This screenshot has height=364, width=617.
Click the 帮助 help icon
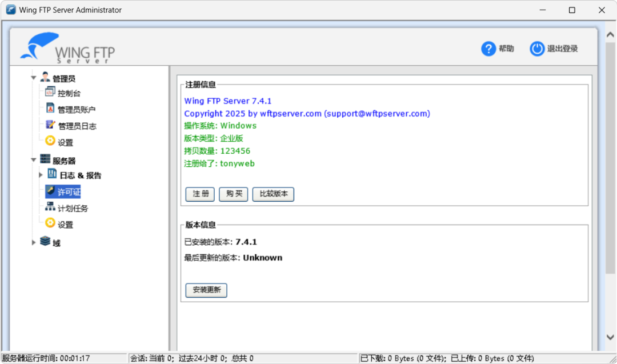[x=489, y=49]
